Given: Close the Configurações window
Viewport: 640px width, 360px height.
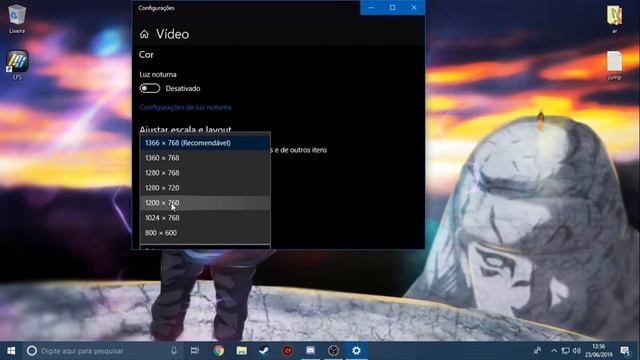Looking at the screenshot, I should [x=414, y=8].
